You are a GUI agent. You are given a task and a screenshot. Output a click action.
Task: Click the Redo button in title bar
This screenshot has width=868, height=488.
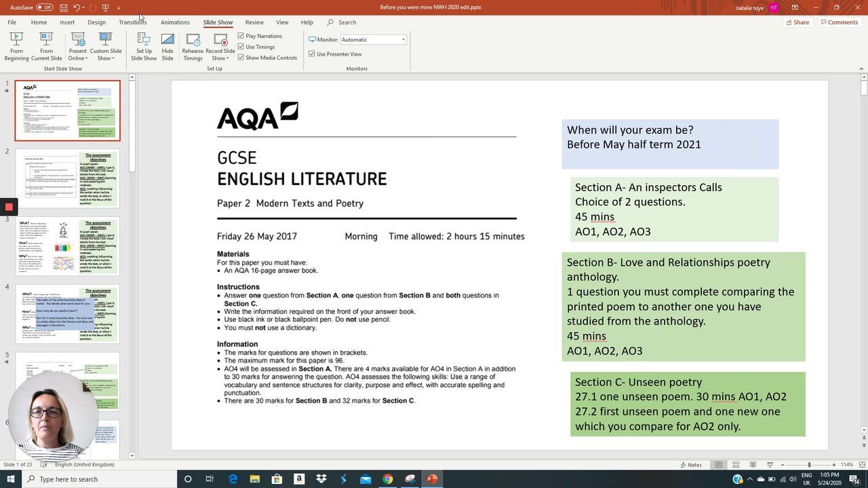coord(92,7)
